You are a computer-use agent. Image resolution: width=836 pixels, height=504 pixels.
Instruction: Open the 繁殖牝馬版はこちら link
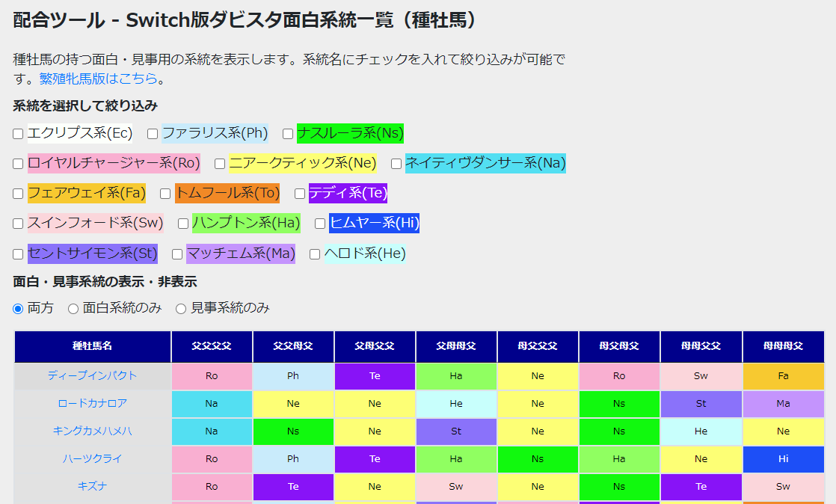click(x=98, y=79)
